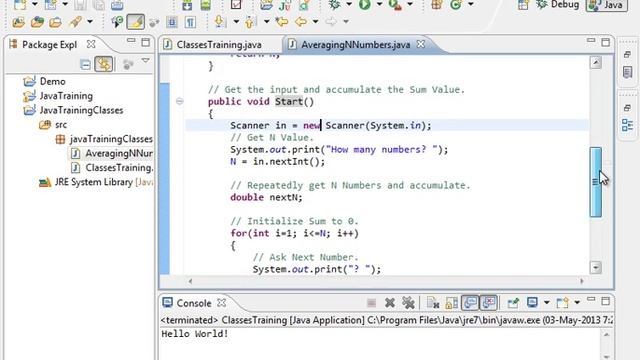Click editor scrollbar up arrow
640x360 pixels.
(596, 63)
